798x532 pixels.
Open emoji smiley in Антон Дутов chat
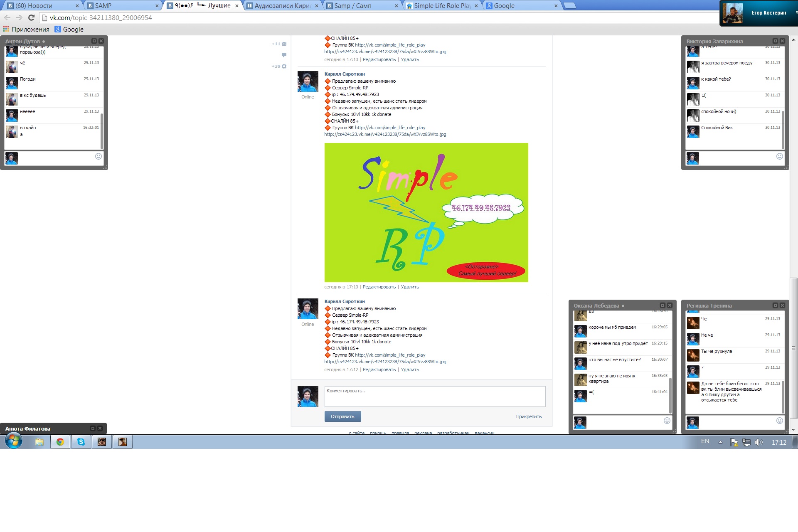(x=99, y=156)
